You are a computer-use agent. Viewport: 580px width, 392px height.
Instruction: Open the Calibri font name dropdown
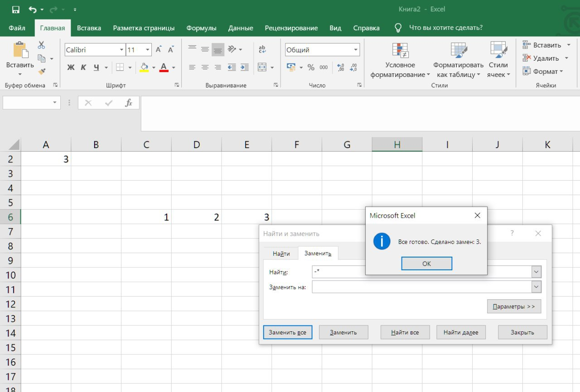coord(121,50)
